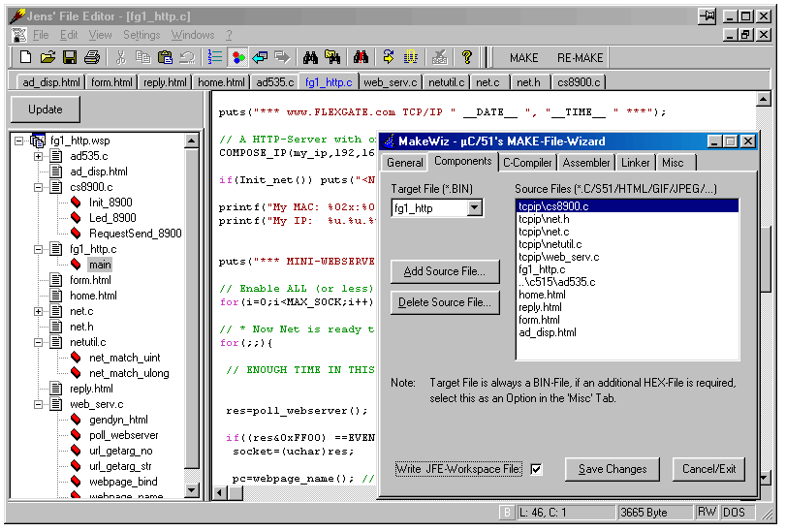Click the file tree scrollbar down arrow
This screenshot has height=532, width=786.
pos(192,492)
